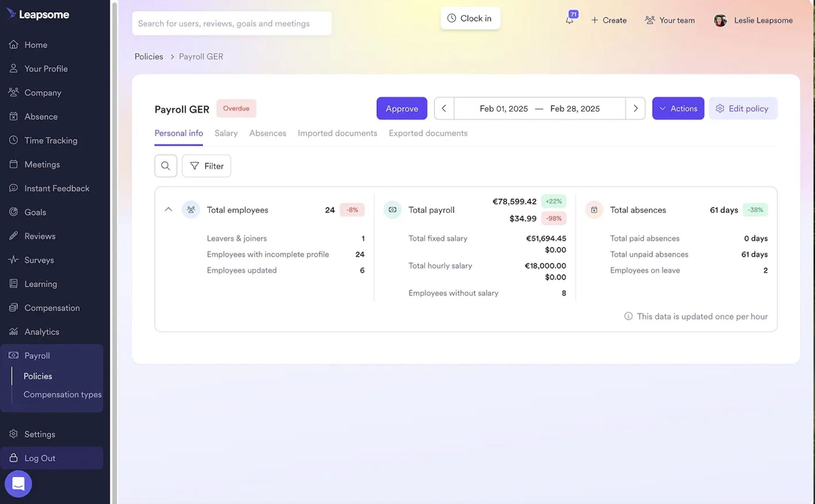The width and height of the screenshot is (815, 504).
Task: Open the Company section
Action: (43, 93)
